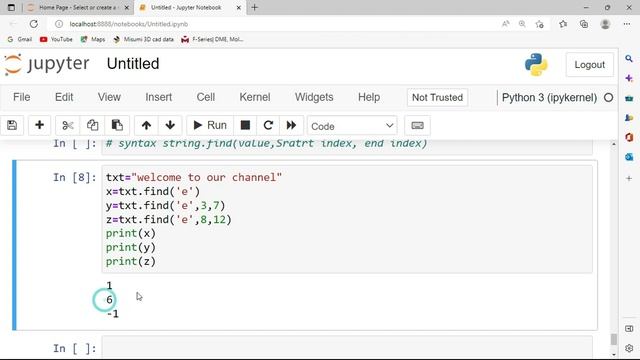
Task: Click the kernel idle indicator circle
Action: [x=608, y=98]
